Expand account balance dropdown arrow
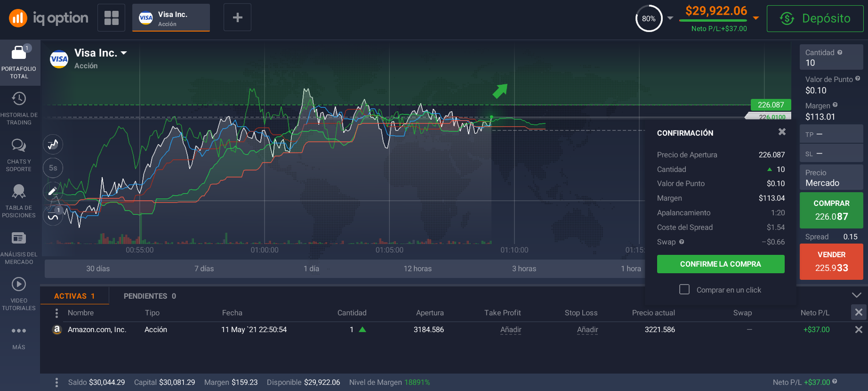 coord(756,18)
